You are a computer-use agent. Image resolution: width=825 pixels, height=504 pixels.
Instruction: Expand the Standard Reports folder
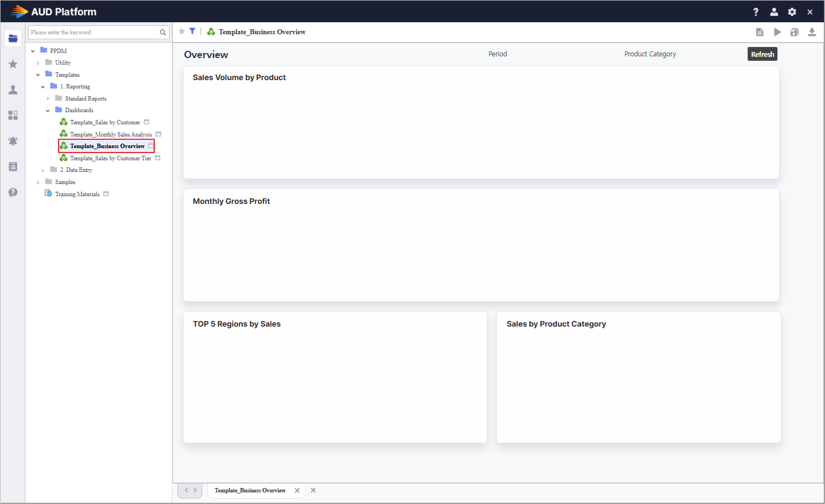[48, 99]
